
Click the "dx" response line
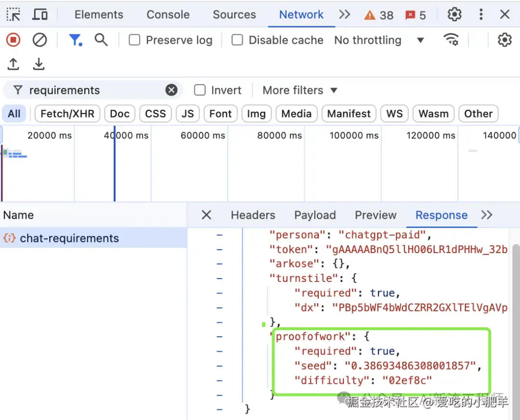[x=401, y=307]
